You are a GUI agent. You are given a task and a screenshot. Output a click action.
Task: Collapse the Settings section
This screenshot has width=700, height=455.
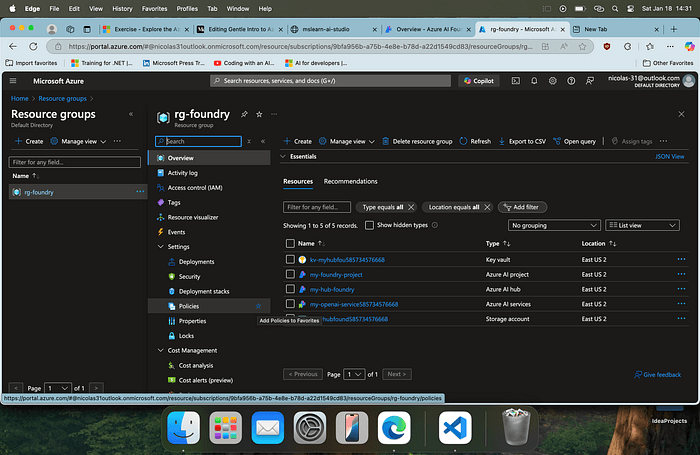(x=160, y=246)
